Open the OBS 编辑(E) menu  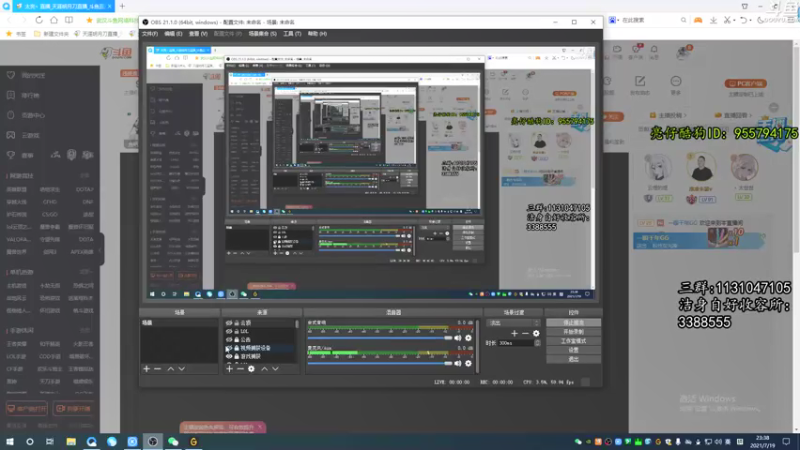pyautogui.click(x=173, y=34)
